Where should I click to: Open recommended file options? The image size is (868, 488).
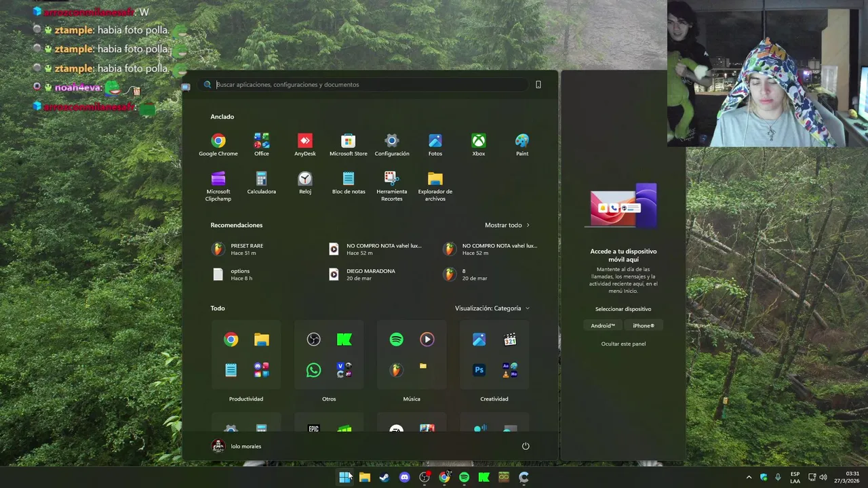232,274
